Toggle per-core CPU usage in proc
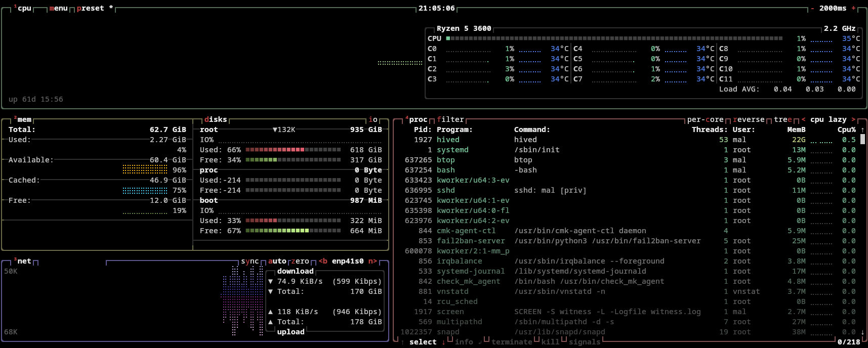Viewport: 868px width, 348px height. click(x=705, y=120)
